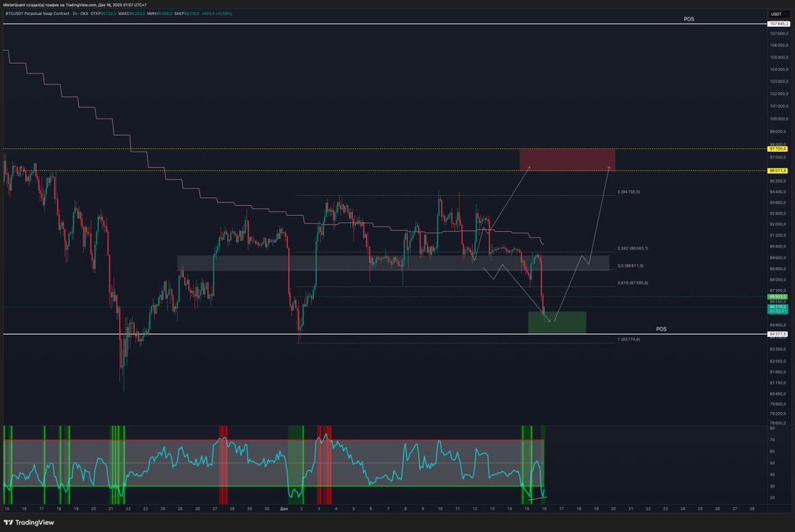Select the gray horizontal zone rectangle near 89 000
The height and width of the screenshot is (532, 795).
(393, 263)
